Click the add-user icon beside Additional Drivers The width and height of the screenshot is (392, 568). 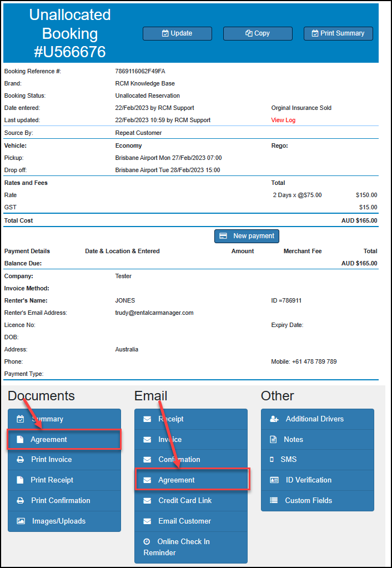[x=274, y=419]
